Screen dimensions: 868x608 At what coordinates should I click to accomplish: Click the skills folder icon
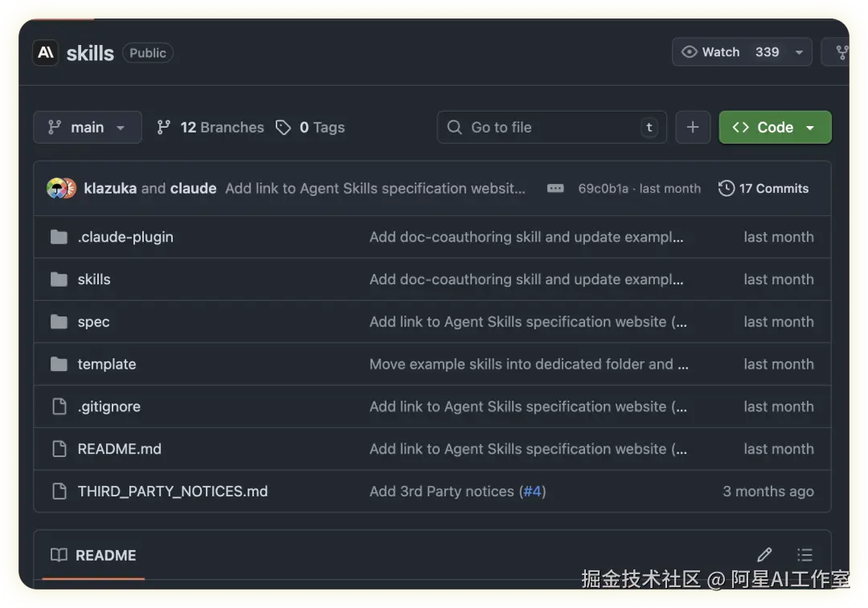[59, 280]
